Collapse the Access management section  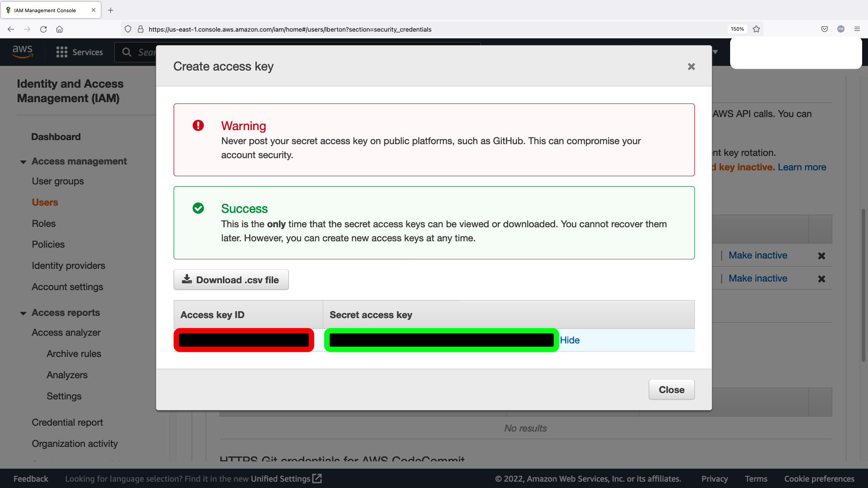point(23,161)
